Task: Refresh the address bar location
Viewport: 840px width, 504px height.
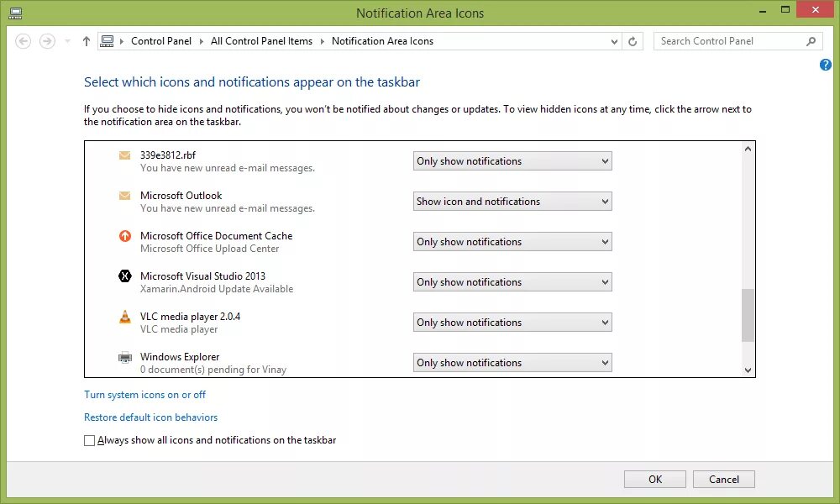Action: (x=633, y=41)
